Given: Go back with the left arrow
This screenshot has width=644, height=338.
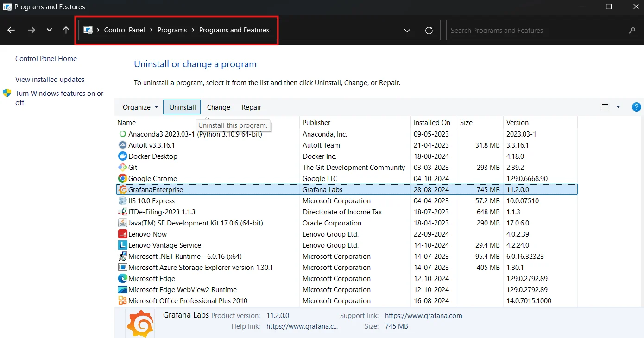Looking at the screenshot, I should tap(11, 30).
